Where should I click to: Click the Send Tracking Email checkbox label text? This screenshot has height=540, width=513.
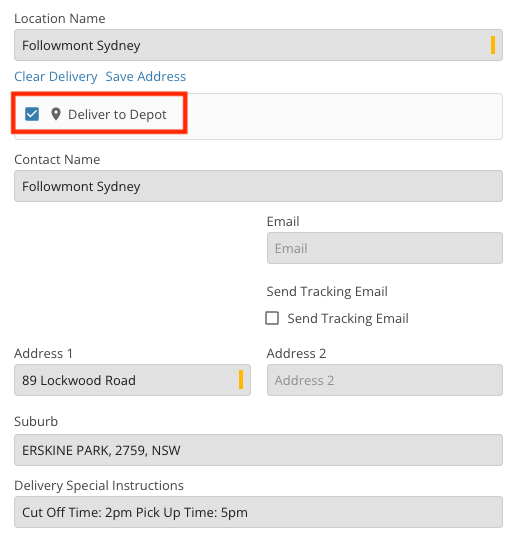[x=348, y=319]
